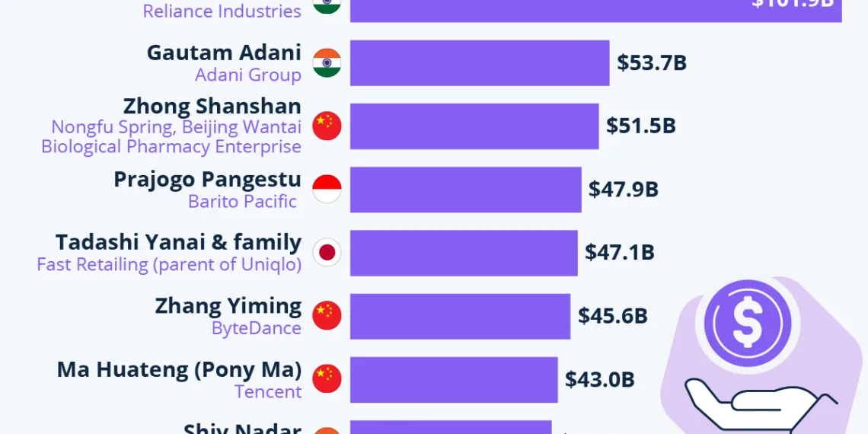Click the purple bar for Zhong Shanshan

[x=474, y=126]
